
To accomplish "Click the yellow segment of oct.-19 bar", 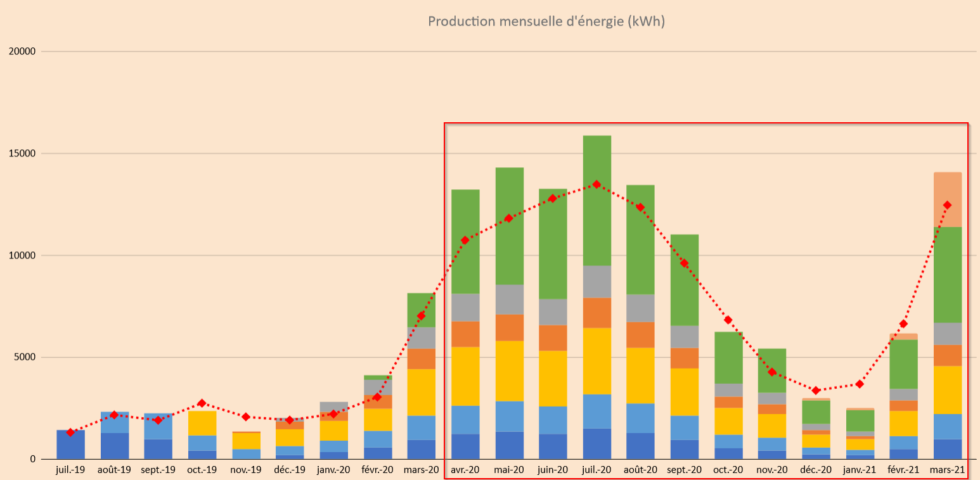I will pyautogui.click(x=202, y=423).
